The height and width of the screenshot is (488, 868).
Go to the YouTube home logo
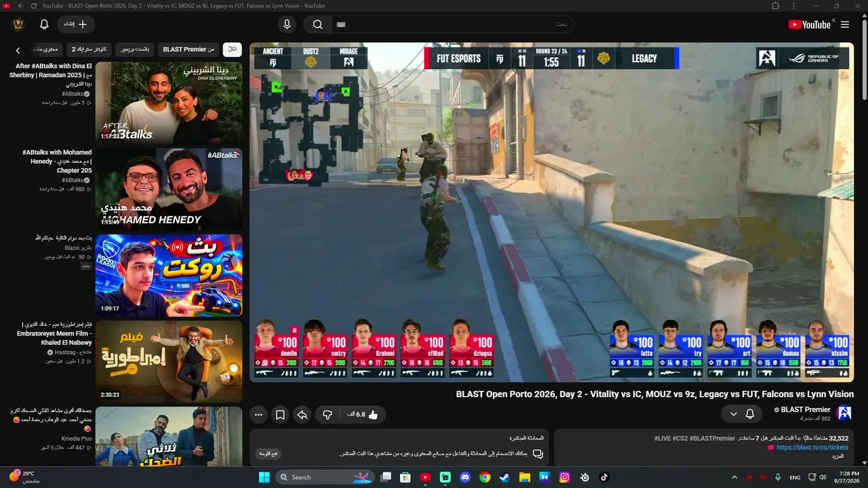pyautogui.click(x=809, y=24)
